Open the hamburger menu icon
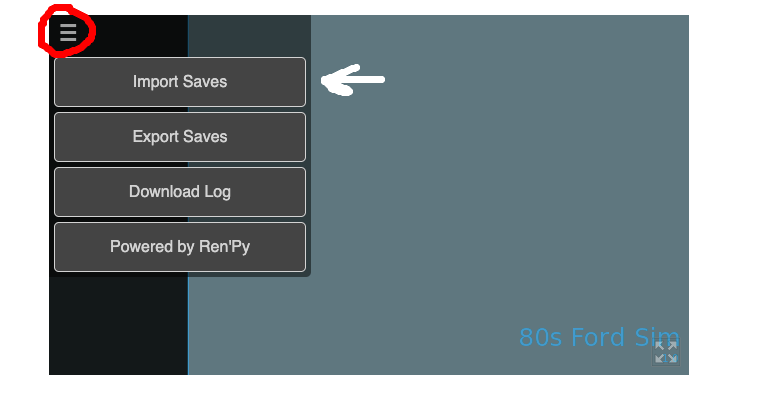Image resolution: width=761 pixels, height=398 pixels. coord(68,33)
